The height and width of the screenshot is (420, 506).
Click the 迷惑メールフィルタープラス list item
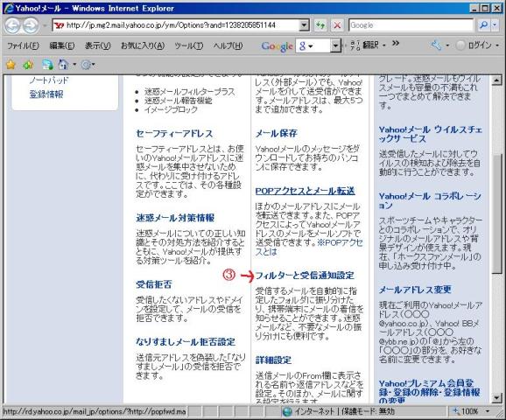[x=189, y=92]
